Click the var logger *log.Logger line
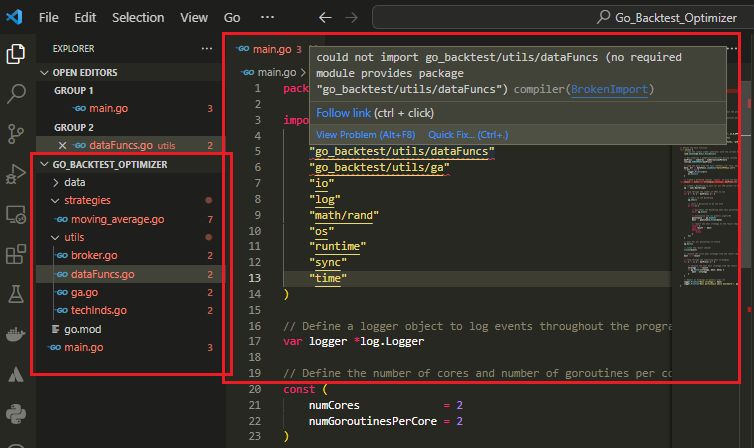 click(353, 341)
